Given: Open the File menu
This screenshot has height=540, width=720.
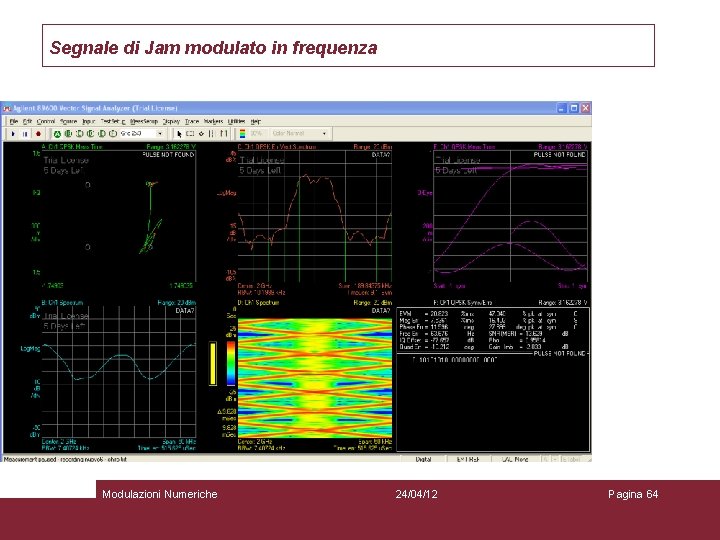Looking at the screenshot, I should (x=14, y=121).
